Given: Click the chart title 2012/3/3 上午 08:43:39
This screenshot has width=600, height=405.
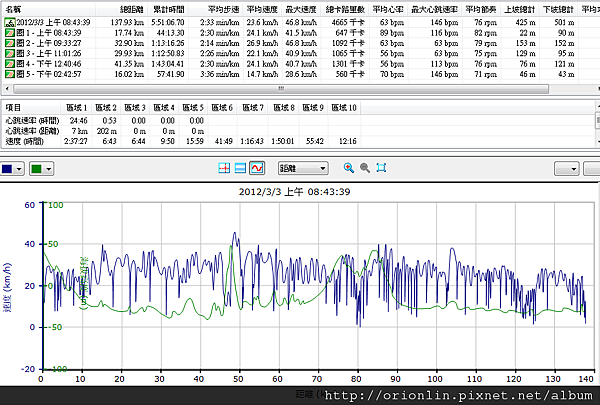Looking at the screenshot, I should click(295, 192).
